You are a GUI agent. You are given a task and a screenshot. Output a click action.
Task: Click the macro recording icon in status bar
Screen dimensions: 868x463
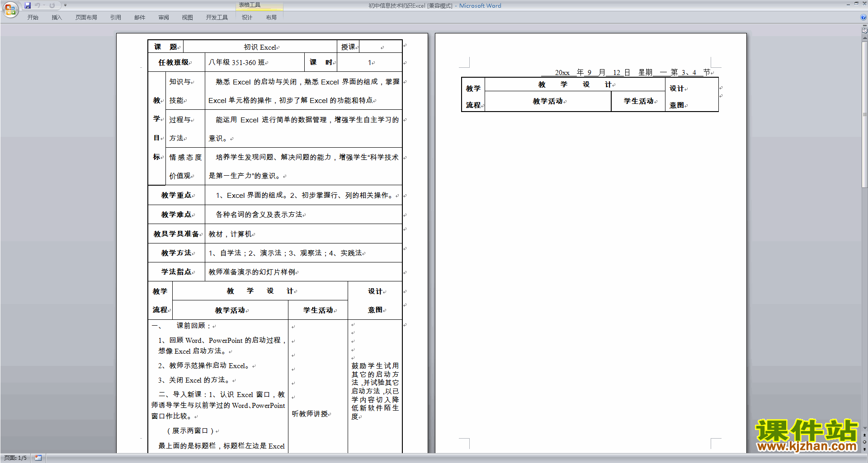point(38,458)
